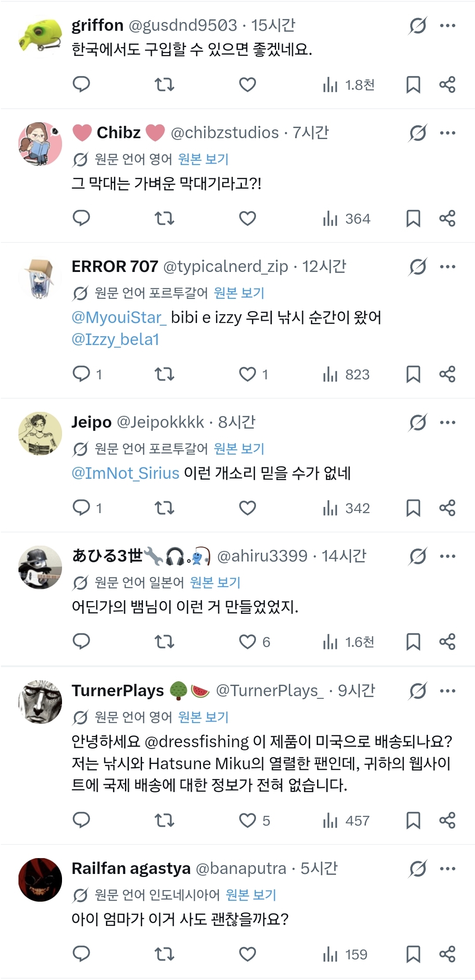The width and height of the screenshot is (475, 980).
Task: Like TurnerPlays' tweet with 5 likes
Action: point(248,820)
